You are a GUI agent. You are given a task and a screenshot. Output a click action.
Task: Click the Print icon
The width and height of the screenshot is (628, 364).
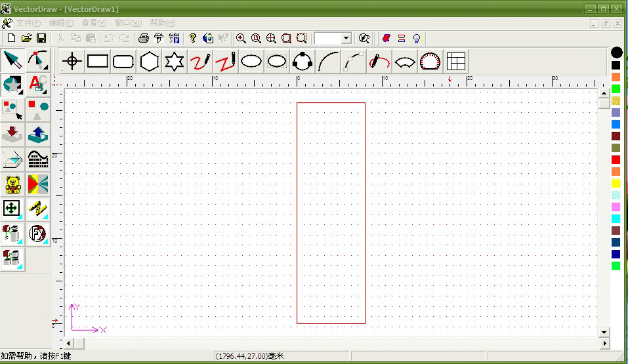[x=143, y=39]
